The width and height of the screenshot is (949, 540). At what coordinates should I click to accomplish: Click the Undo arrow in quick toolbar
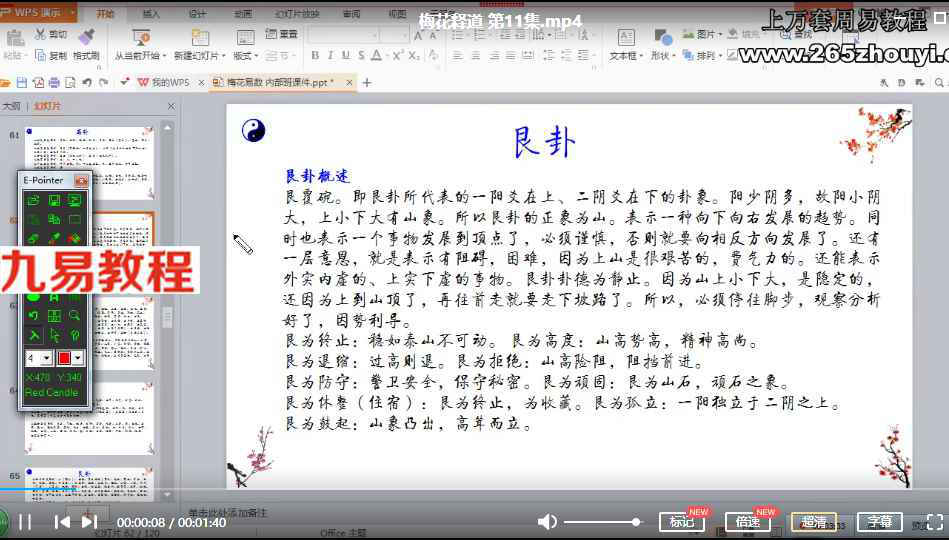87,82
